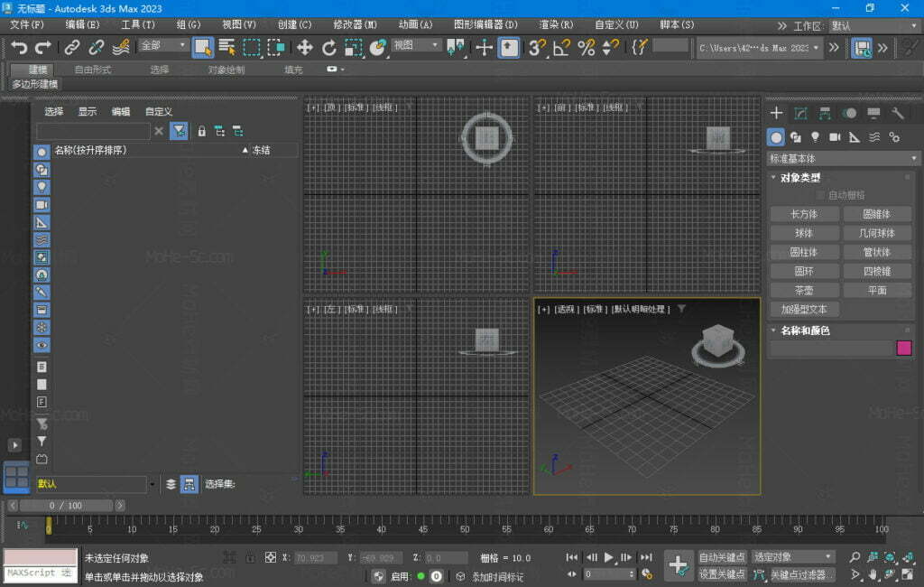Click the Undo arrow in the main toolbar
This screenshot has height=587, width=924.
pos(19,47)
